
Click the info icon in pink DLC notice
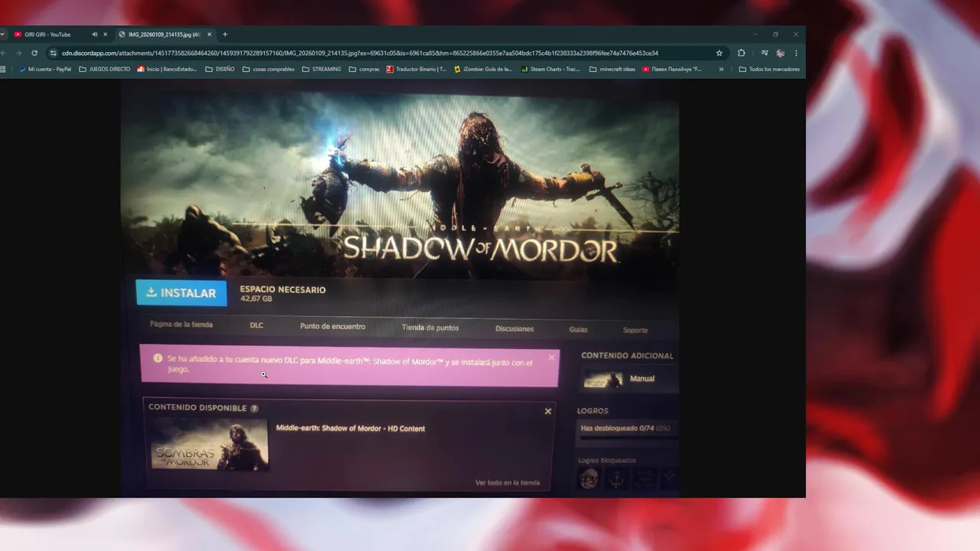coord(158,357)
